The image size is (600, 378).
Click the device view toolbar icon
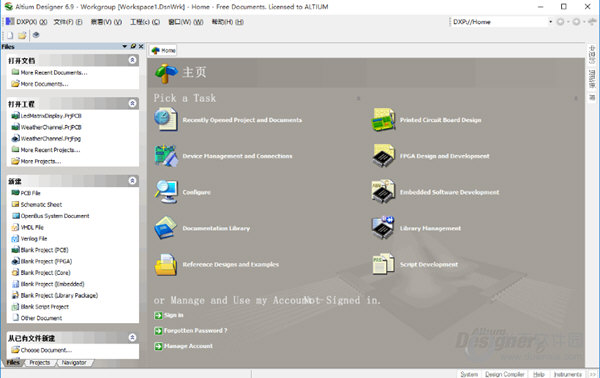click(x=36, y=35)
